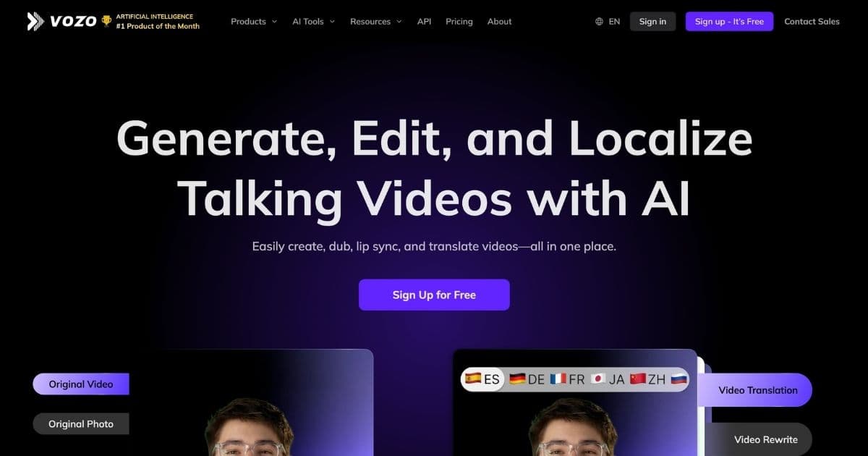Select the Original Video tab
This screenshot has height=456, width=868.
point(81,384)
